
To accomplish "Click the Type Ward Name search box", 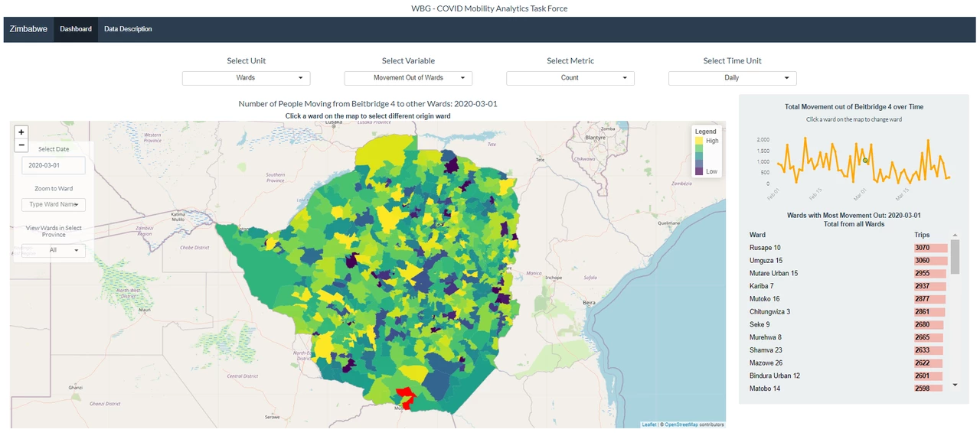I will point(54,204).
